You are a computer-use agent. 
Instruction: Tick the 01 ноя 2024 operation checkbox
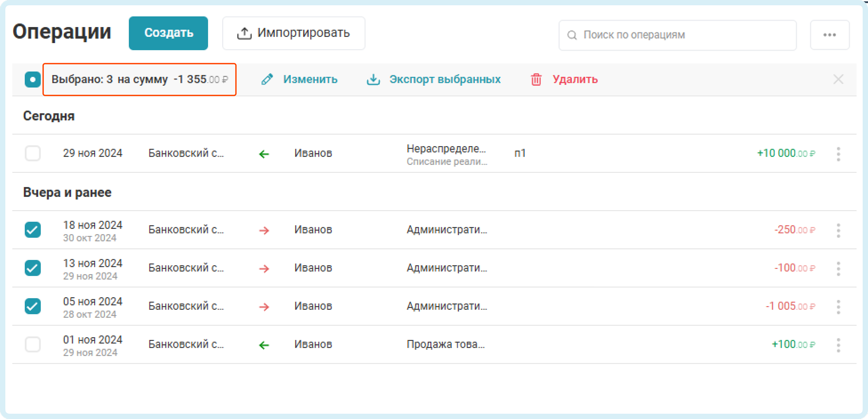pyautogui.click(x=33, y=344)
